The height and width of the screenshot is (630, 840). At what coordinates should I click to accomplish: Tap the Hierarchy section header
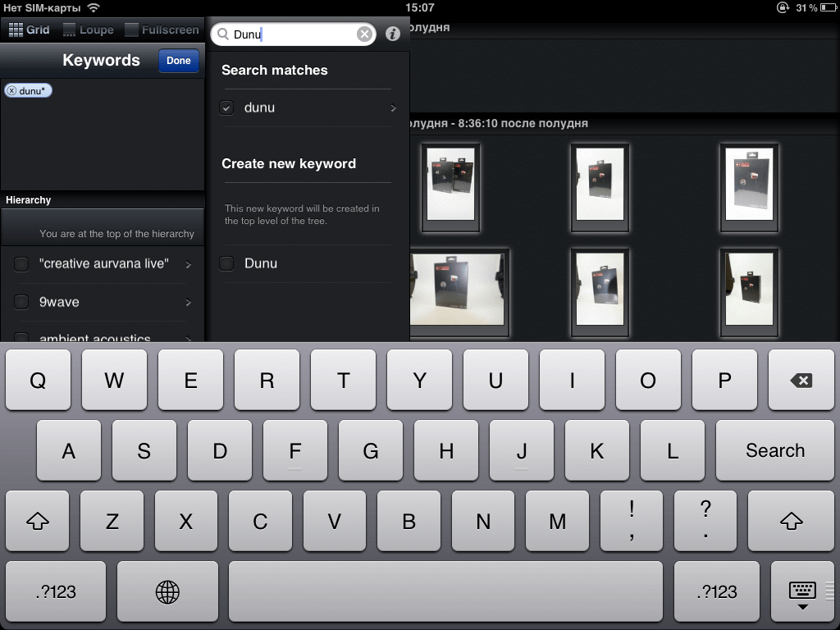[103, 200]
